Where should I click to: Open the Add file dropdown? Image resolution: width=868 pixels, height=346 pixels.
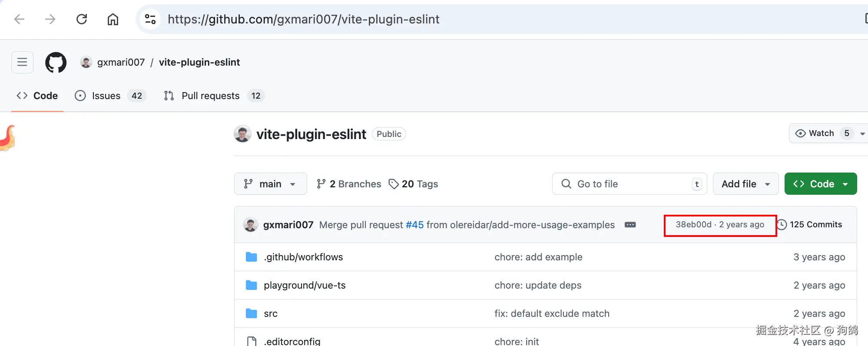[745, 184]
